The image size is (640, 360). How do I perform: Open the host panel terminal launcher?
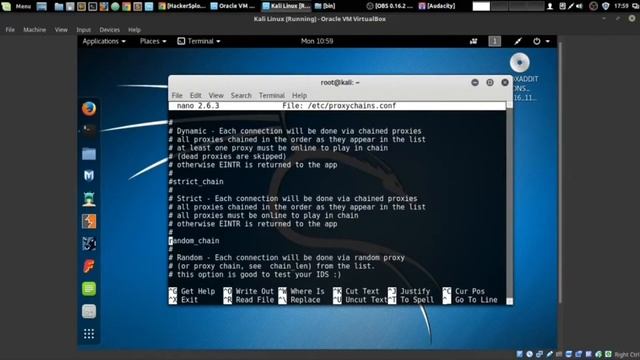93,6
